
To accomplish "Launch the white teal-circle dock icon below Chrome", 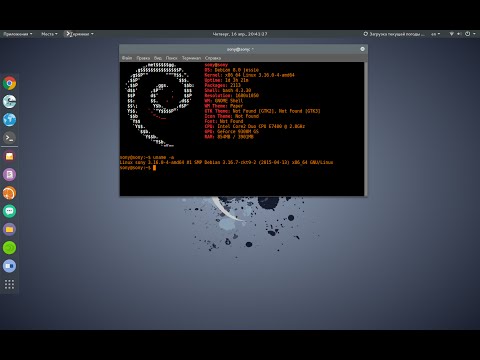I will pos(9,101).
